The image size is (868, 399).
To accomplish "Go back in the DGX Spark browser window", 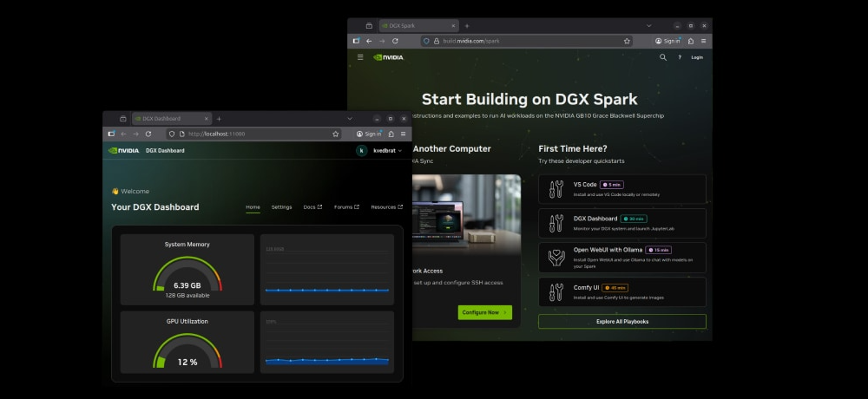I will coord(369,41).
